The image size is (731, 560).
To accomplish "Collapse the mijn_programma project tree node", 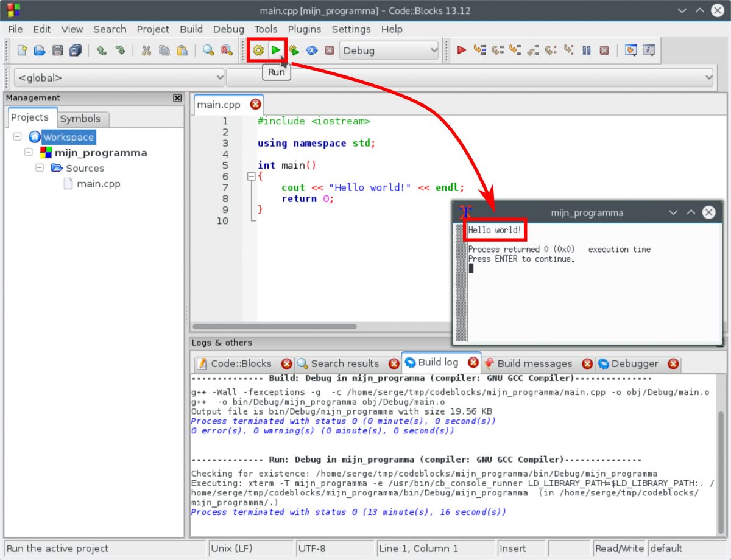I will (x=29, y=152).
